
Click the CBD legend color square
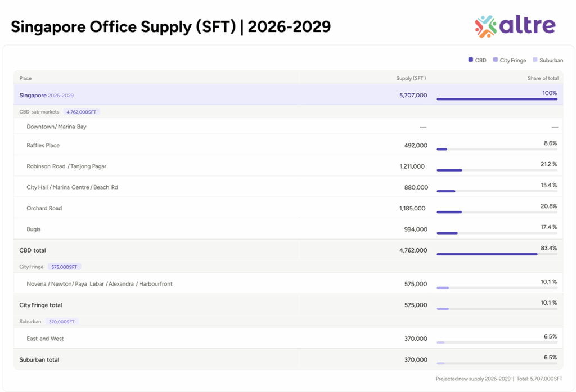(471, 60)
